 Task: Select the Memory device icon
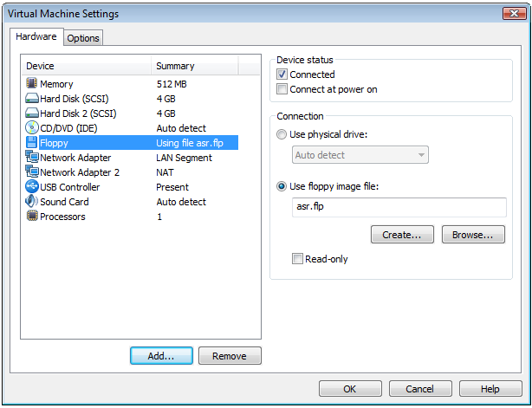pyautogui.click(x=31, y=83)
